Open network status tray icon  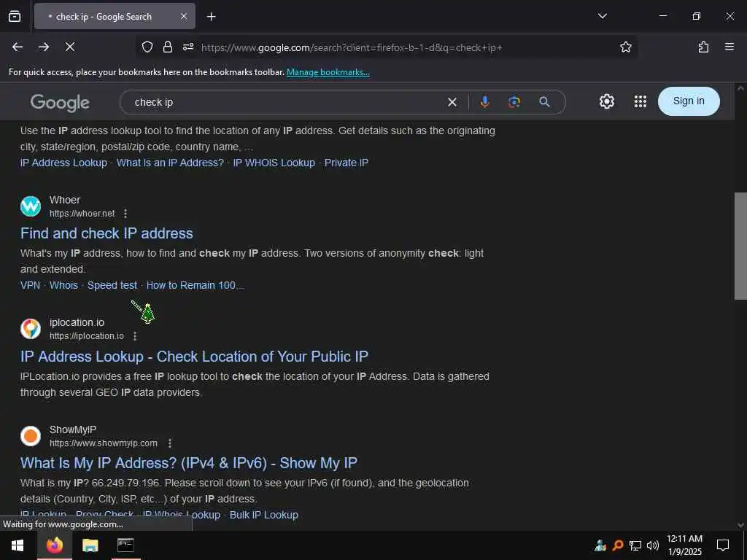635,545
